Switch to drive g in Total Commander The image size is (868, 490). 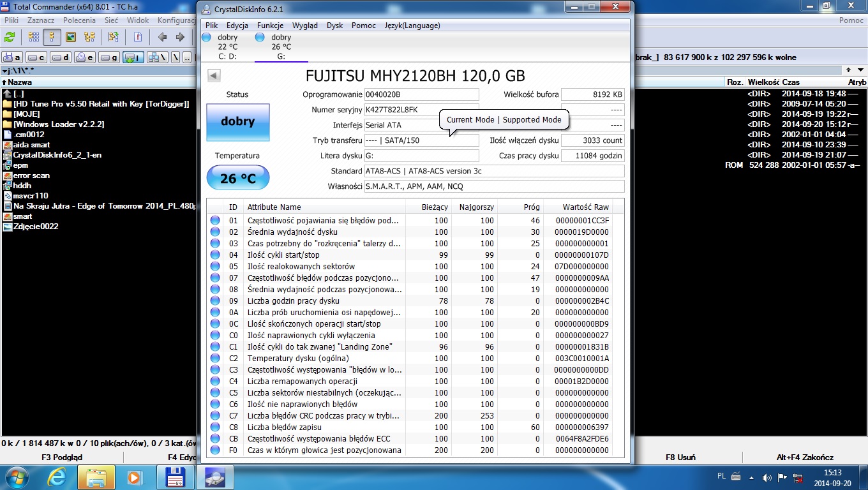pos(109,57)
